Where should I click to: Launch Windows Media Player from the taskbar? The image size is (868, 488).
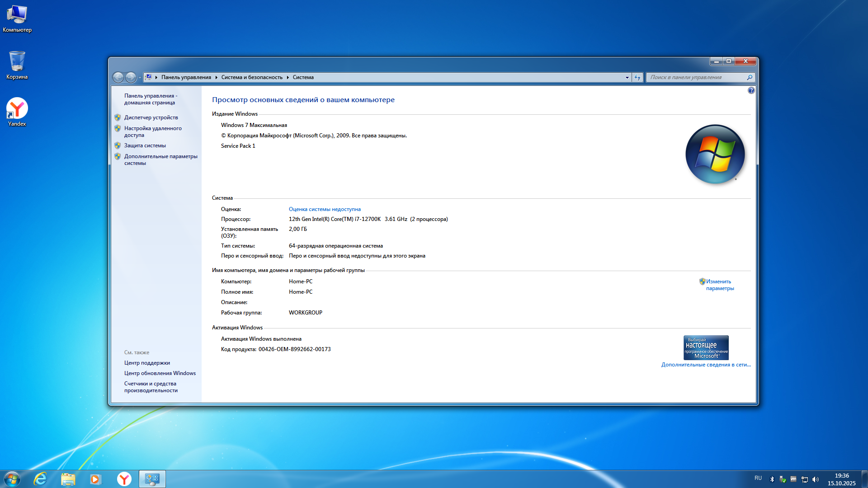pos(95,479)
